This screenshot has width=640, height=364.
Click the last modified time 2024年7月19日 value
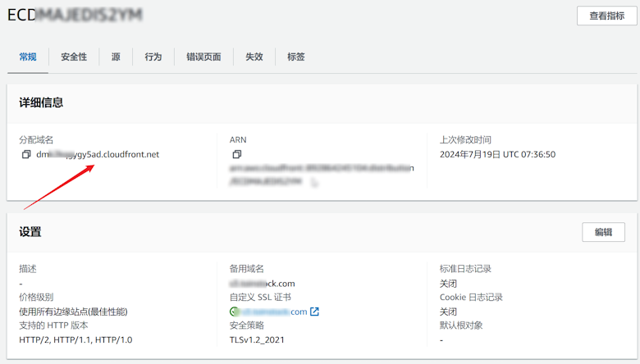[497, 154]
